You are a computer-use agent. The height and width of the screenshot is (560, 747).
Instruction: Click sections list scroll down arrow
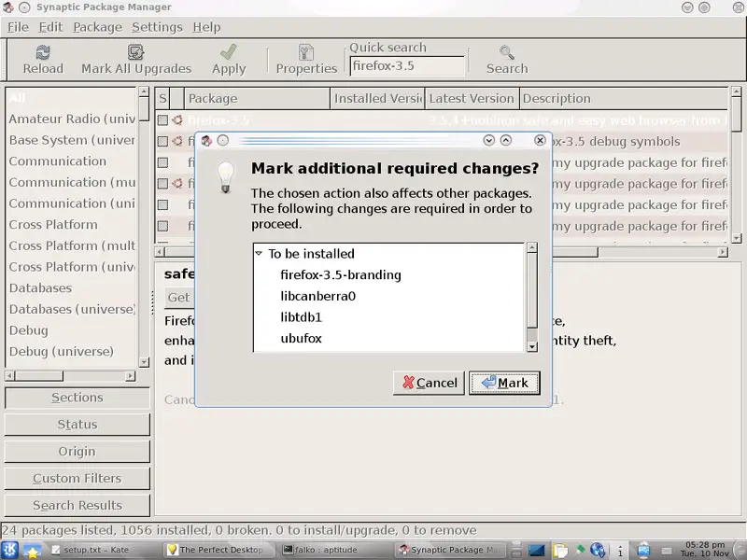[x=144, y=362]
